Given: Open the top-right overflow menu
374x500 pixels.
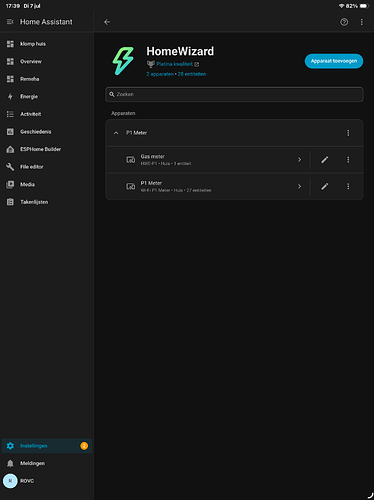Looking at the screenshot, I should [x=362, y=22].
